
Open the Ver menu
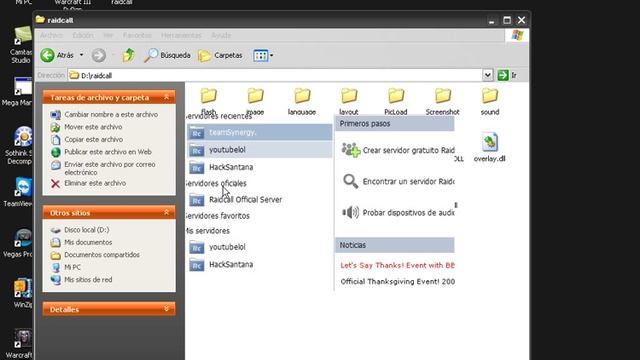[x=108, y=36]
